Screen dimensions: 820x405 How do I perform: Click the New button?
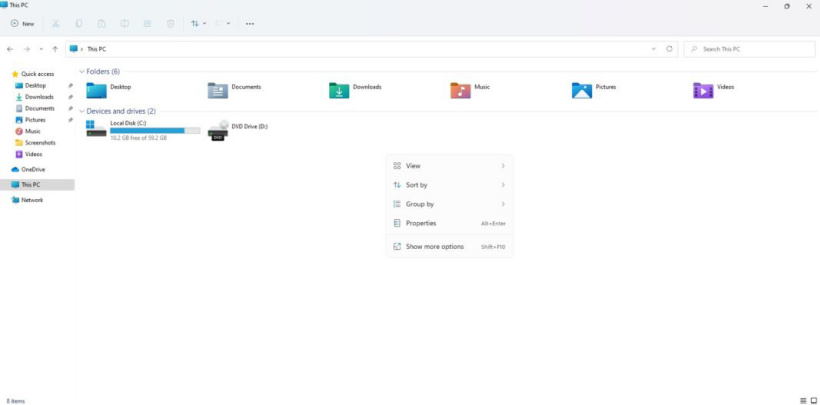pyautogui.click(x=22, y=24)
